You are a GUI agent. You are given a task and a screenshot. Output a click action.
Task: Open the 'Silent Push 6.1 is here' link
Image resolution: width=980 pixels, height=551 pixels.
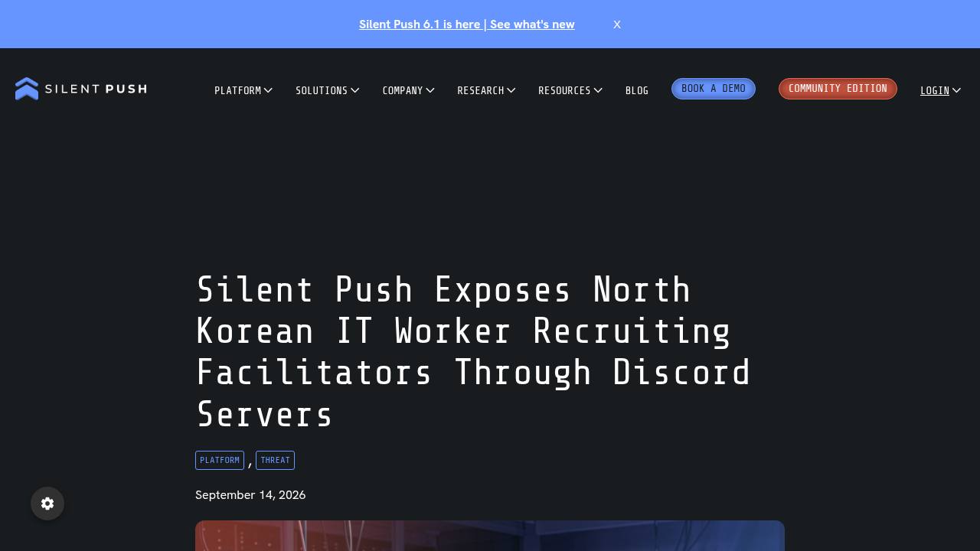[466, 24]
